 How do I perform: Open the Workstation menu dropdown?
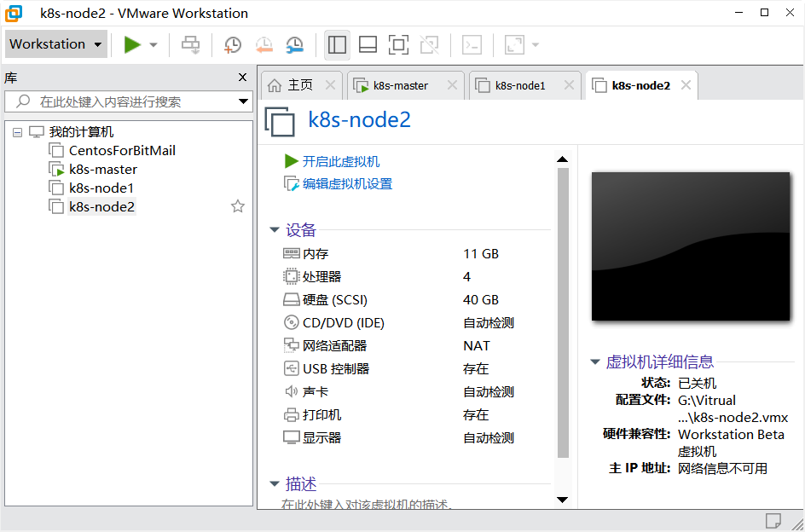click(56, 44)
